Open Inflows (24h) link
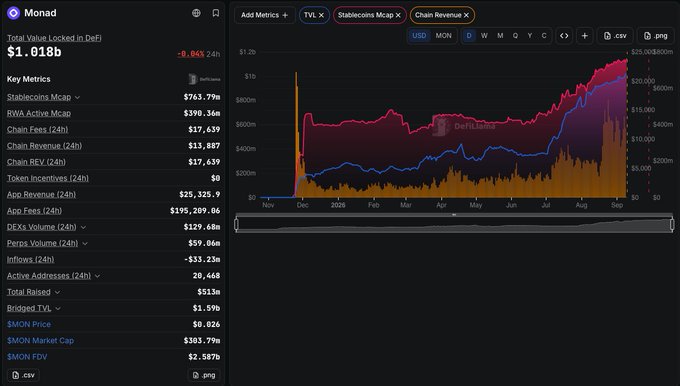 [30, 259]
